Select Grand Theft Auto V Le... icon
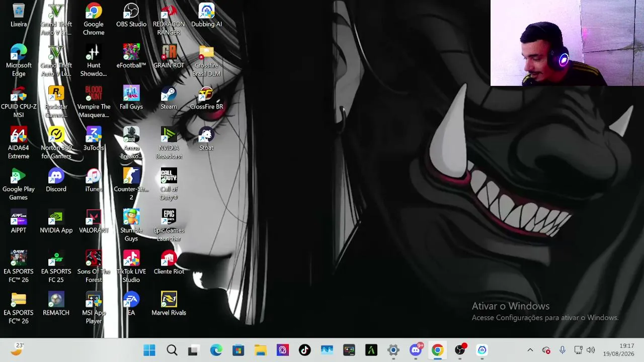Screen dimensions: 644x362 coord(56,61)
